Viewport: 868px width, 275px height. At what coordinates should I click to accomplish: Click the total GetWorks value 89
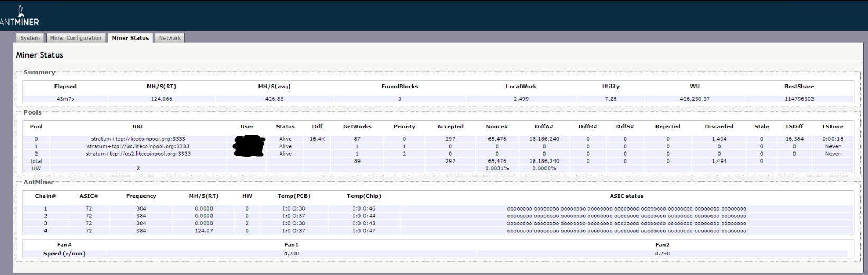click(x=357, y=161)
